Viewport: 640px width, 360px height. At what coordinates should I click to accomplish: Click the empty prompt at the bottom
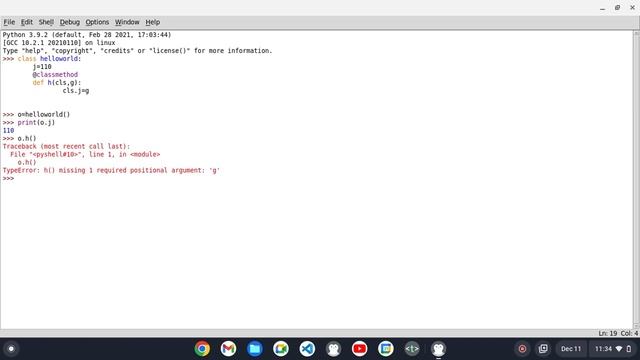pos(9,178)
